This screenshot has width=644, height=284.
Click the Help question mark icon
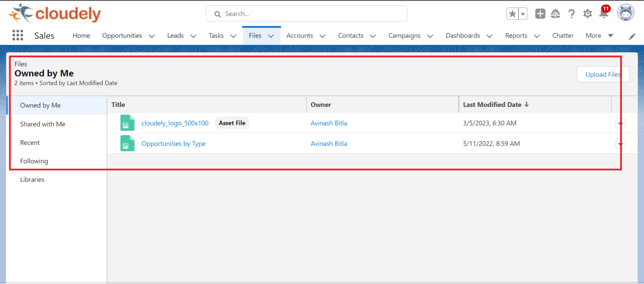tap(571, 14)
